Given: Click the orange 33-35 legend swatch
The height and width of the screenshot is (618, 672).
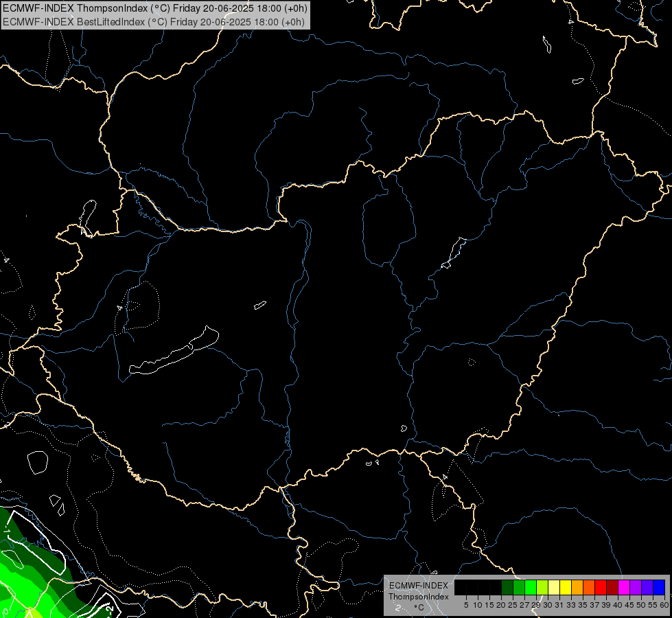Looking at the screenshot, I should point(577,587).
